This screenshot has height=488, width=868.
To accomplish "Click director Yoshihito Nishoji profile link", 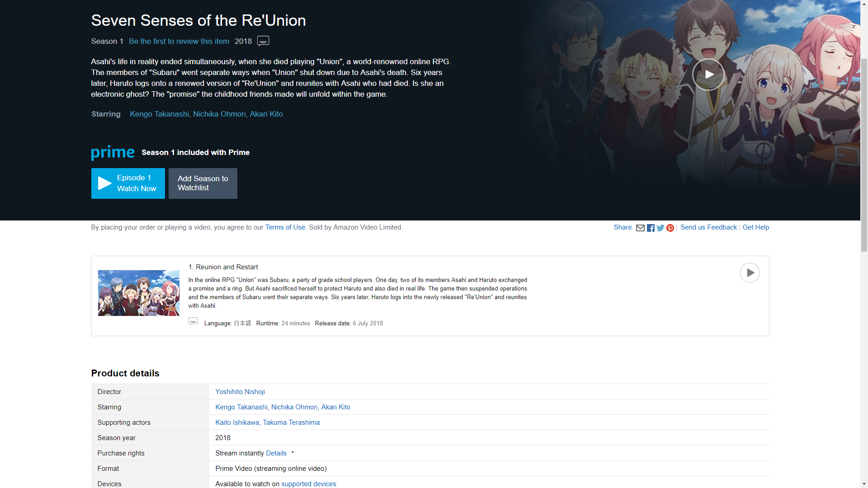I will [240, 391].
